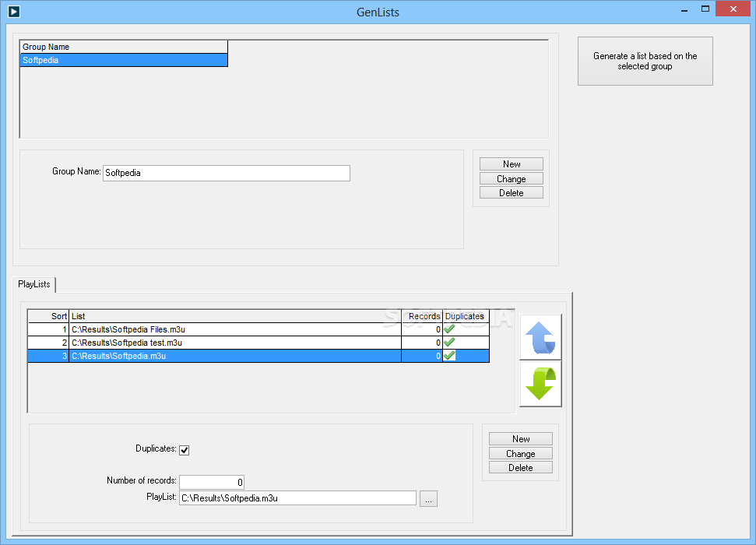Select C:\Results\Softpedia test.m3u row

pyautogui.click(x=258, y=343)
